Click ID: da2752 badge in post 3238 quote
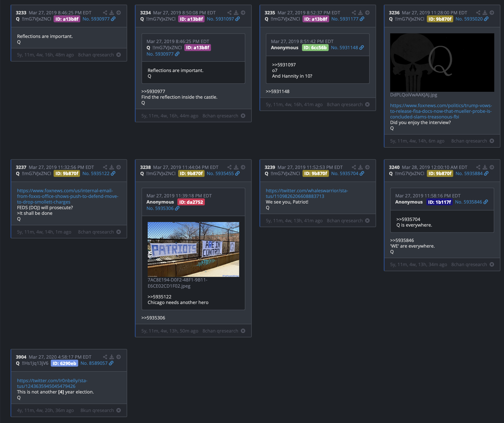 point(191,202)
